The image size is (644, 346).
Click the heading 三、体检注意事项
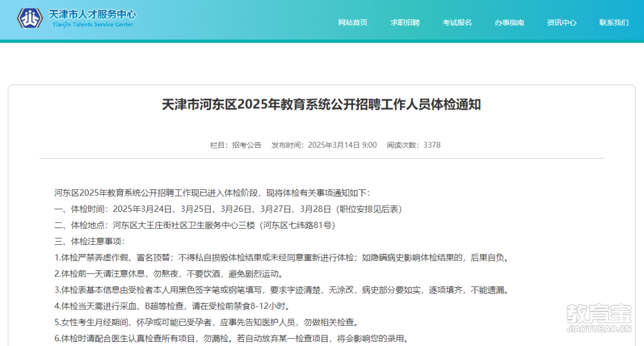(89, 241)
